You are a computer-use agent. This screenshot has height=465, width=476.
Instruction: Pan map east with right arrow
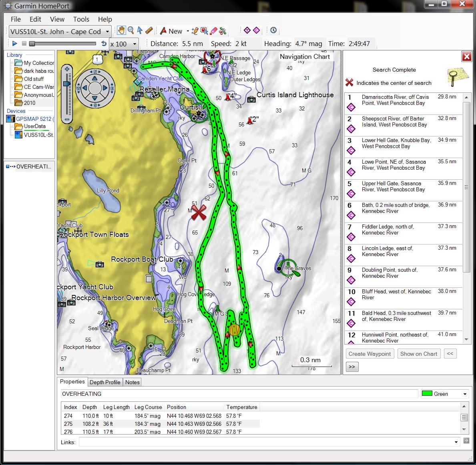105,88
